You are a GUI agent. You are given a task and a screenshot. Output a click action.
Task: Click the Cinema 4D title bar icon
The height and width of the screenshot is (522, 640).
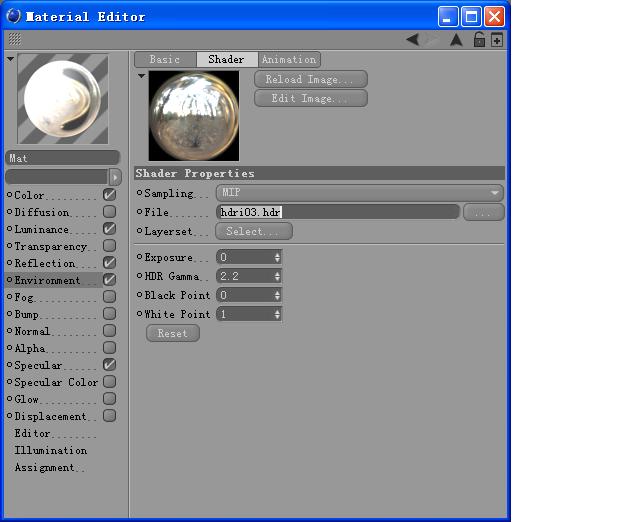click(x=13, y=16)
